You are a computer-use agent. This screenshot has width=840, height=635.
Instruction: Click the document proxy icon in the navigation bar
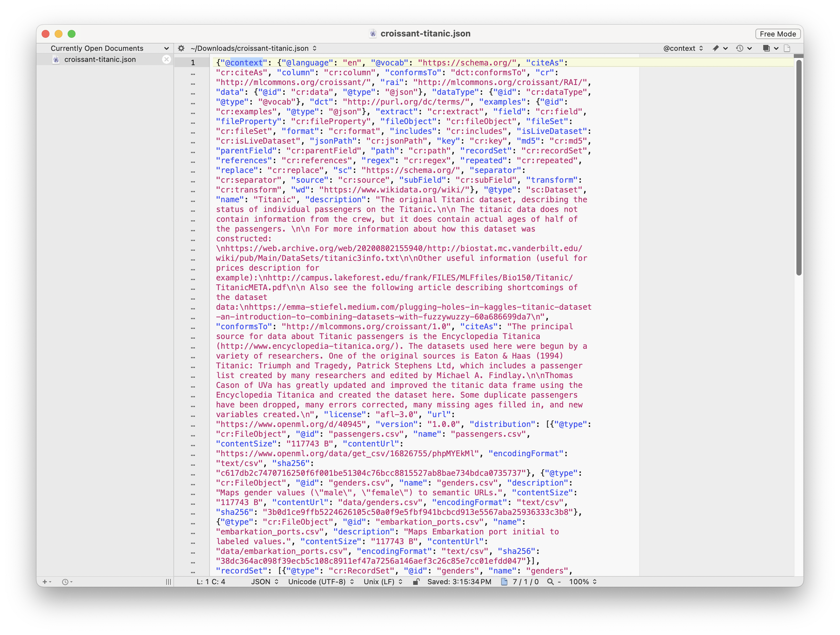tap(787, 48)
